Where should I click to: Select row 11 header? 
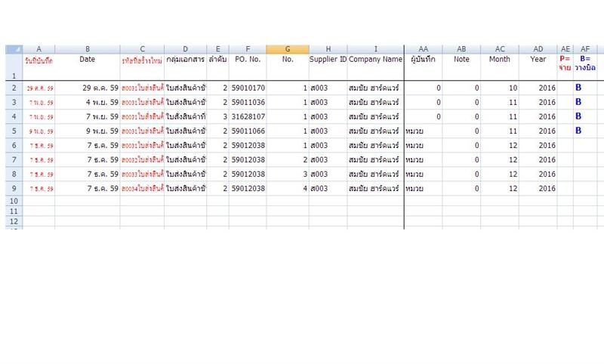pyautogui.click(x=13, y=211)
